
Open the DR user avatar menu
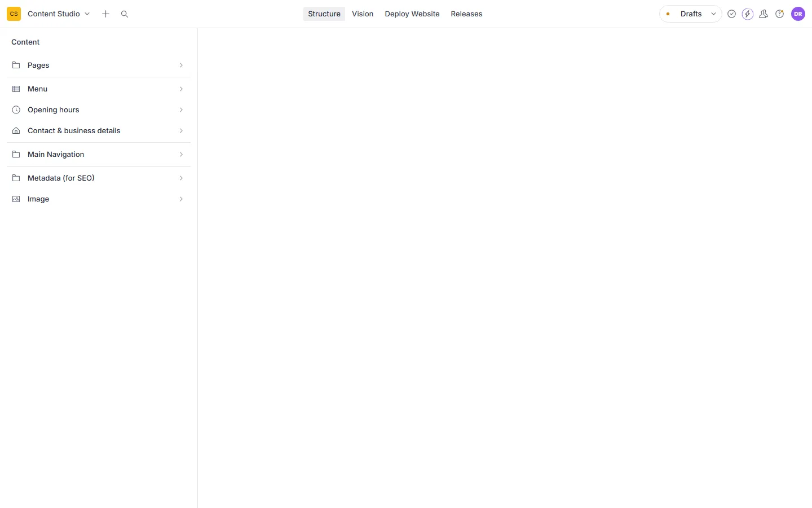click(798, 14)
